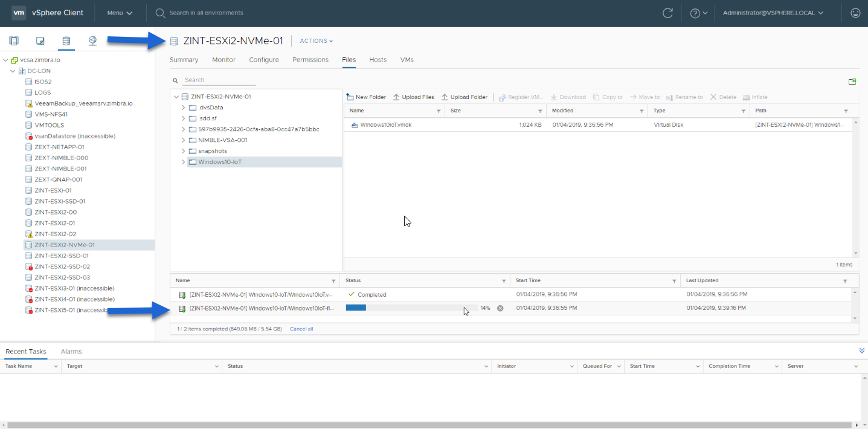Click filter icon on upload Status column

504,281
